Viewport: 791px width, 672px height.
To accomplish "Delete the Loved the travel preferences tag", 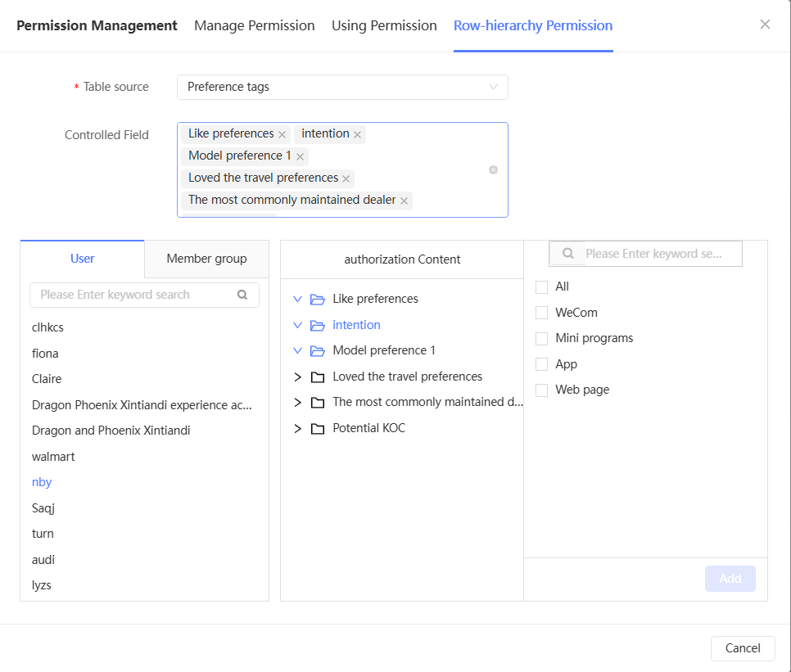I will tap(346, 178).
